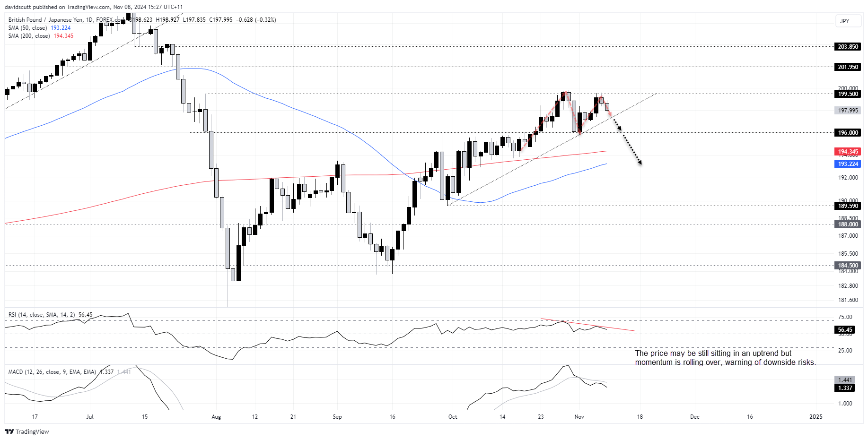Click the MACD value label 1.337

tap(845, 388)
